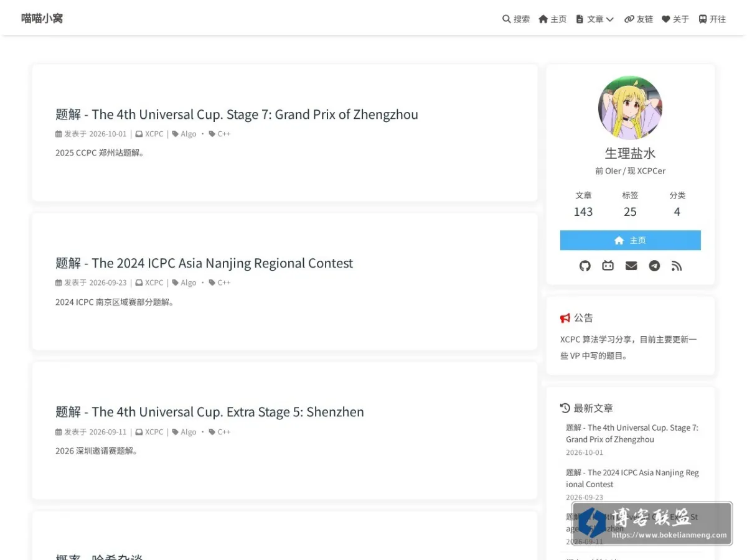Open the 标签 25 tags count

(x=630, y=204)
